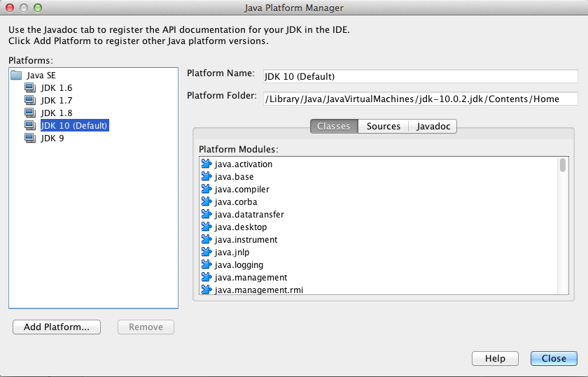588x377 pixels.
Task: Select java.base in the Platform Modules list
Action: (x=234, y=177)
